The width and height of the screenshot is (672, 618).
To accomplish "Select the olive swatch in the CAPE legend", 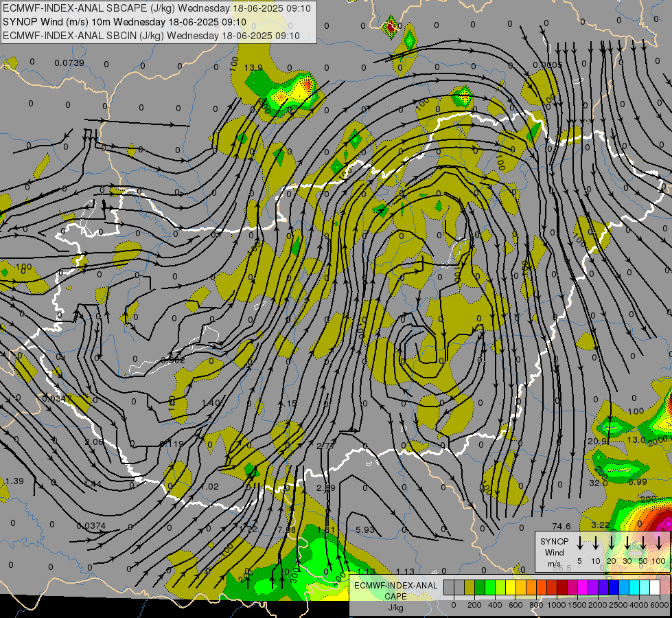I will click(470, 587).
